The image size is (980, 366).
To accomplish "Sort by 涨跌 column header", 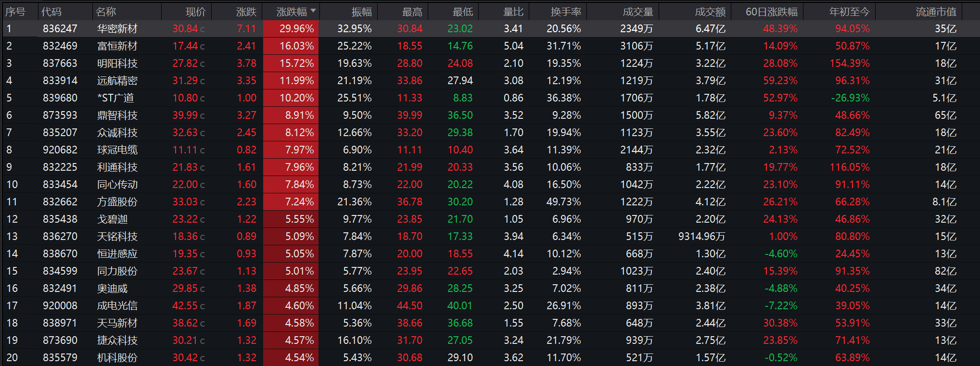I will tap(246, 12).
